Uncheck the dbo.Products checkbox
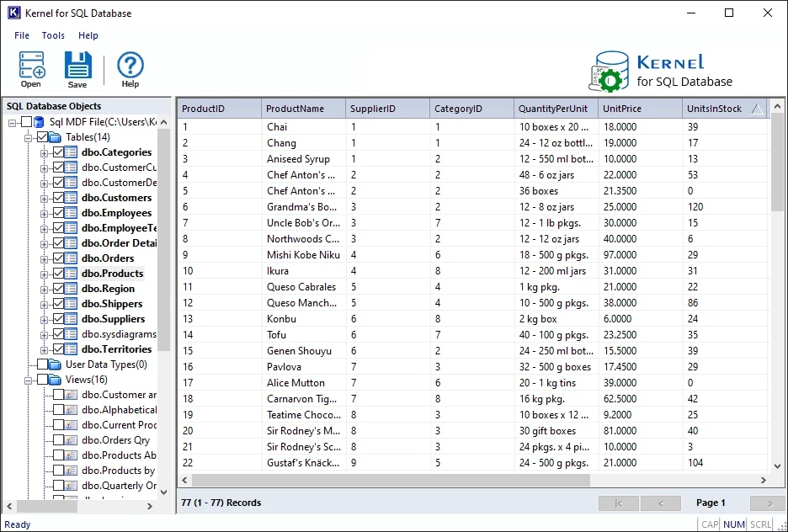This screenshot has width=788, height=532. coord(58,274)
